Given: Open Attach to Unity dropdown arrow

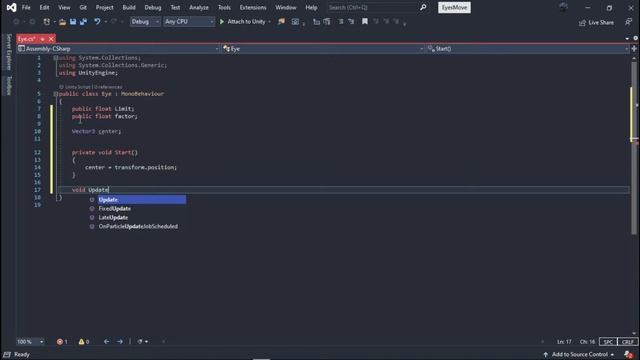Looking at the screenshot, I should click(x=269, y=22).
